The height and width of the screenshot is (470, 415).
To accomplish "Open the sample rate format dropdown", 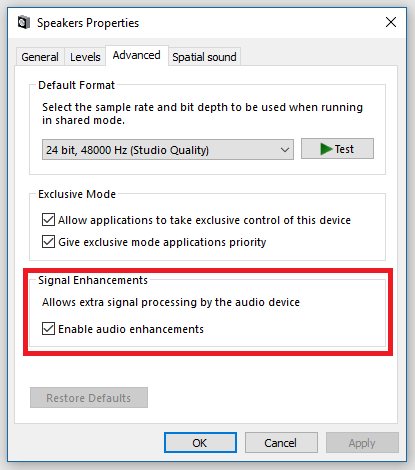I will (168, 150).
